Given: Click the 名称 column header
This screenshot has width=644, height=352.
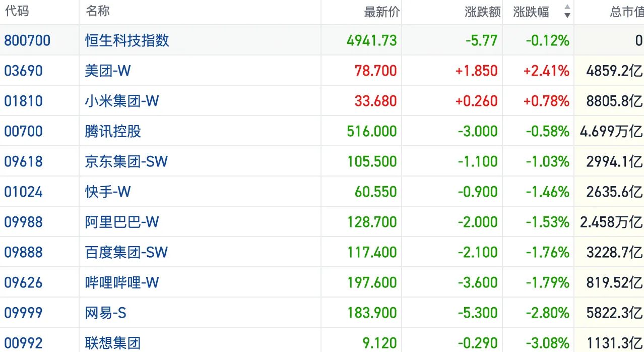Looking at the screenshot, I should point(98,11).
